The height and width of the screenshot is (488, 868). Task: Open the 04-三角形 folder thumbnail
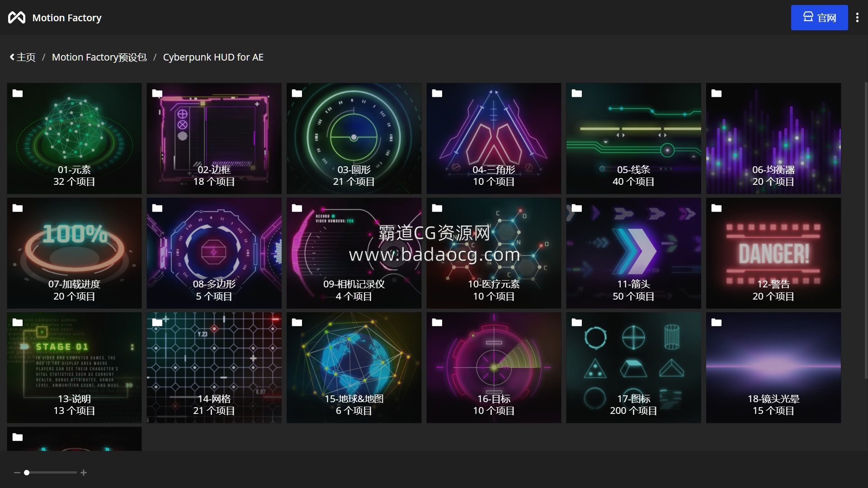point(494,138)
